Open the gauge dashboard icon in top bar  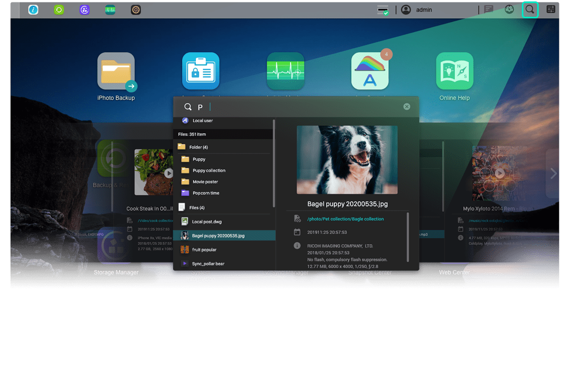pos(509,9)
